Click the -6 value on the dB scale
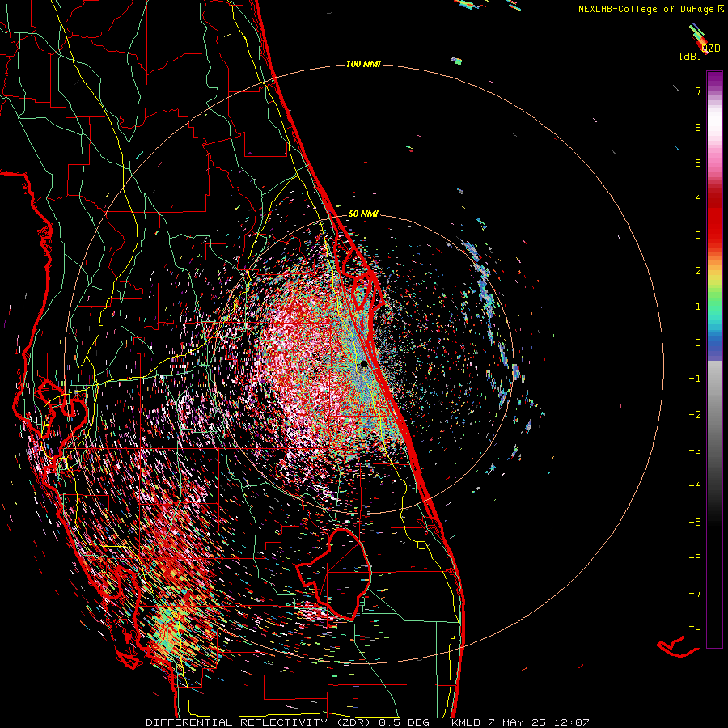Screen dimensions: 728x728 click(x=695, y=558)
